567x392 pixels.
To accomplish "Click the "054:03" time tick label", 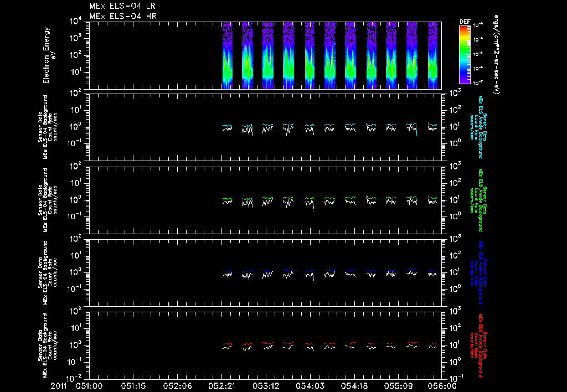I will click(310, 386).
